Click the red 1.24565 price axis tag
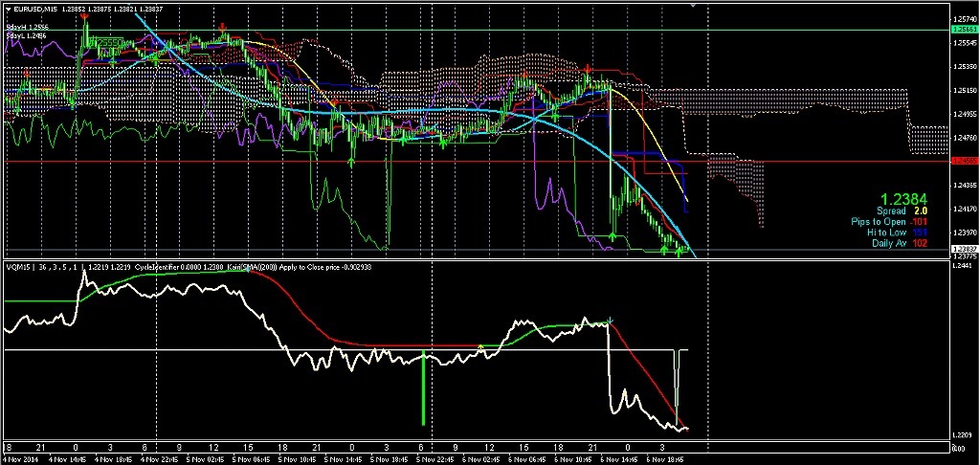This screenshot has height=465, width=980. click(964, 162)
